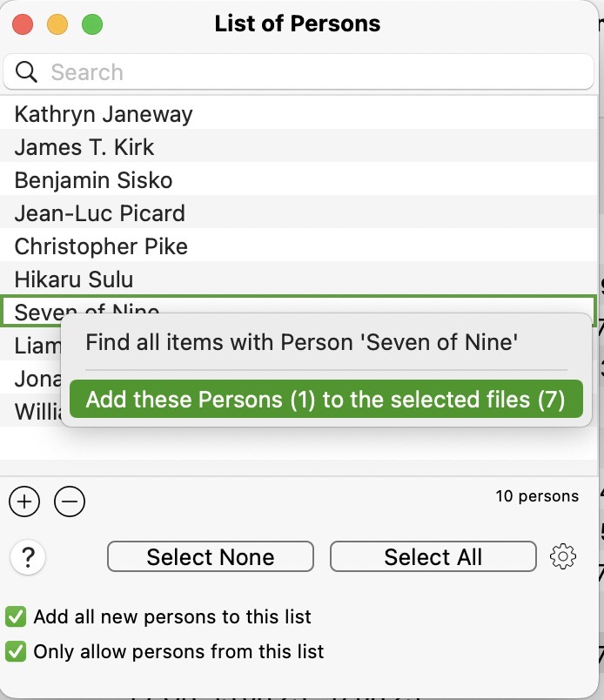Select James T. Kirk in the person list

click(x=83, y=147)
